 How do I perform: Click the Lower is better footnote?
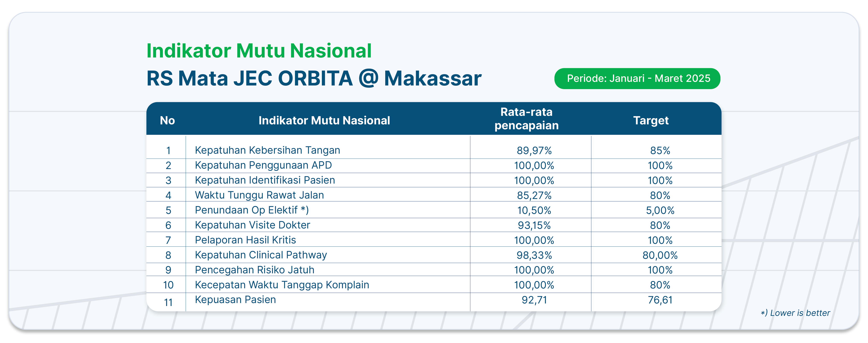(795, 313)
